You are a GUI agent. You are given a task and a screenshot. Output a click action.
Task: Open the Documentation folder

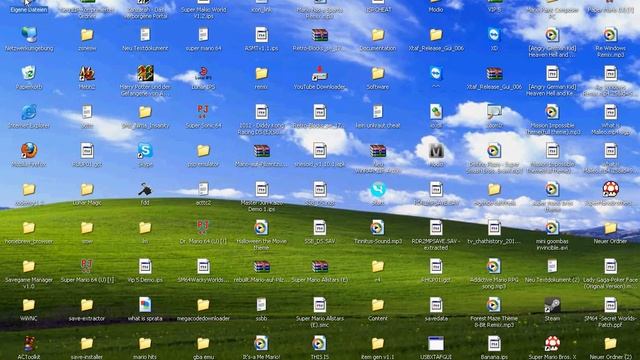378,35
